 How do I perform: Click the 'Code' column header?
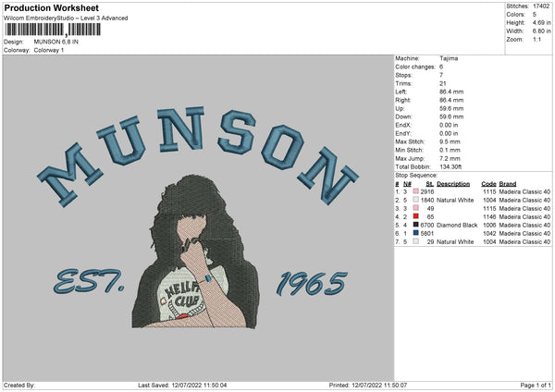click(x=488, y=184)
